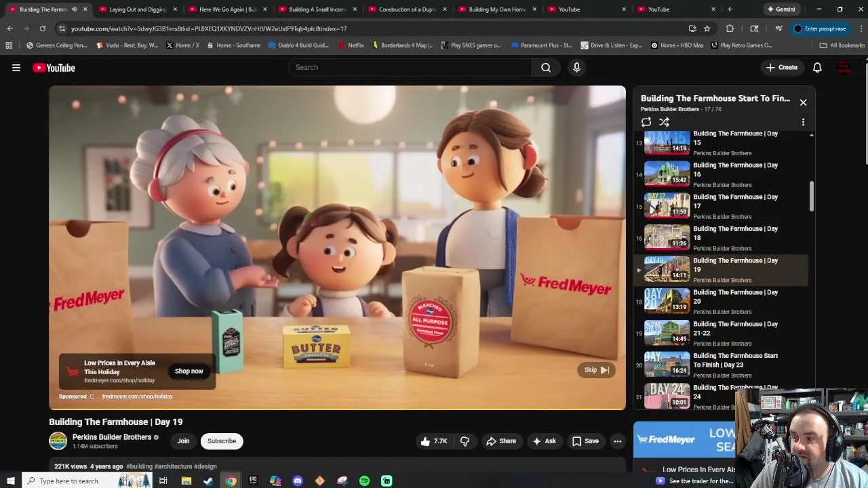Select Day 15 video in playlist

(x=722, y=142)
